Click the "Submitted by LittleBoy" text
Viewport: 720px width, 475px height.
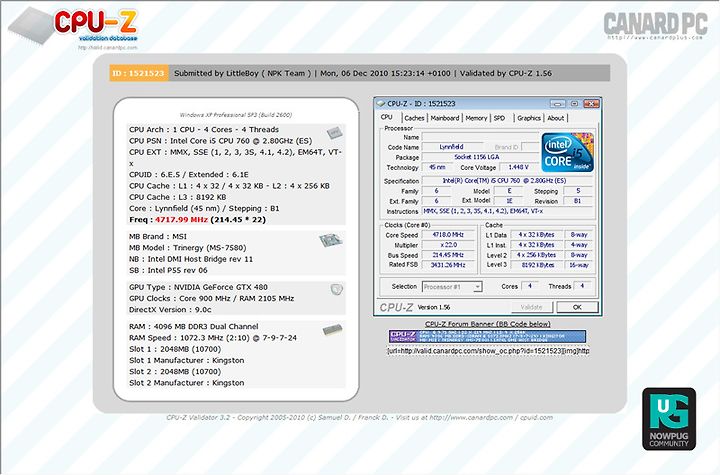tap(216, 74)
